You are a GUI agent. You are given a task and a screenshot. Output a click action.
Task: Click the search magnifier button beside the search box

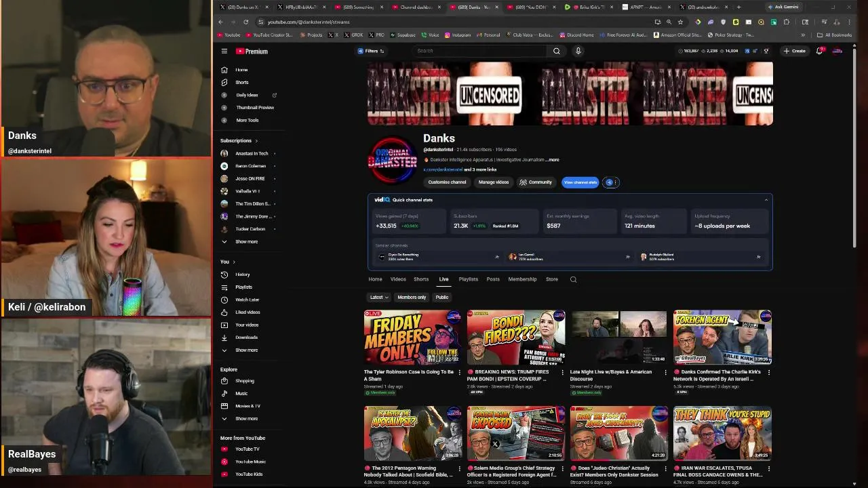coord(557,51)
